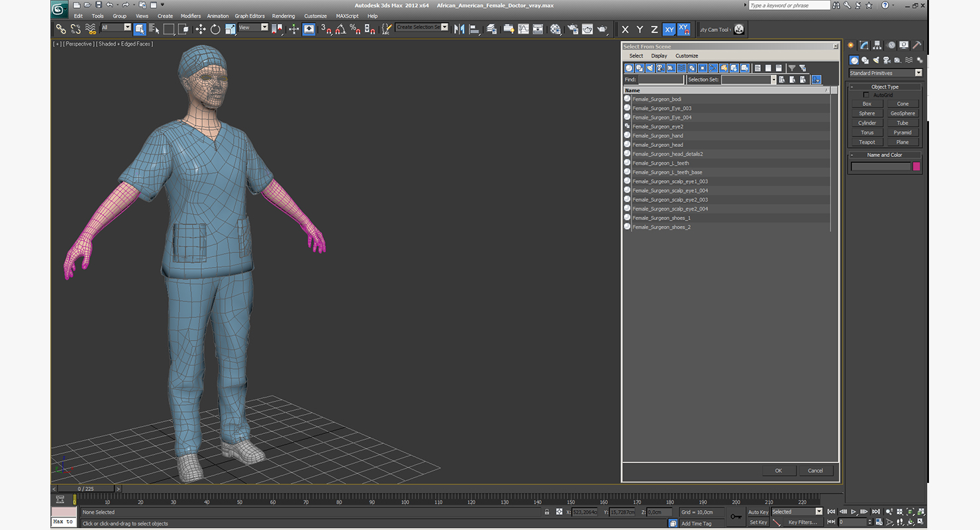Click the GeoSphere button

click(x=903, y=113)
